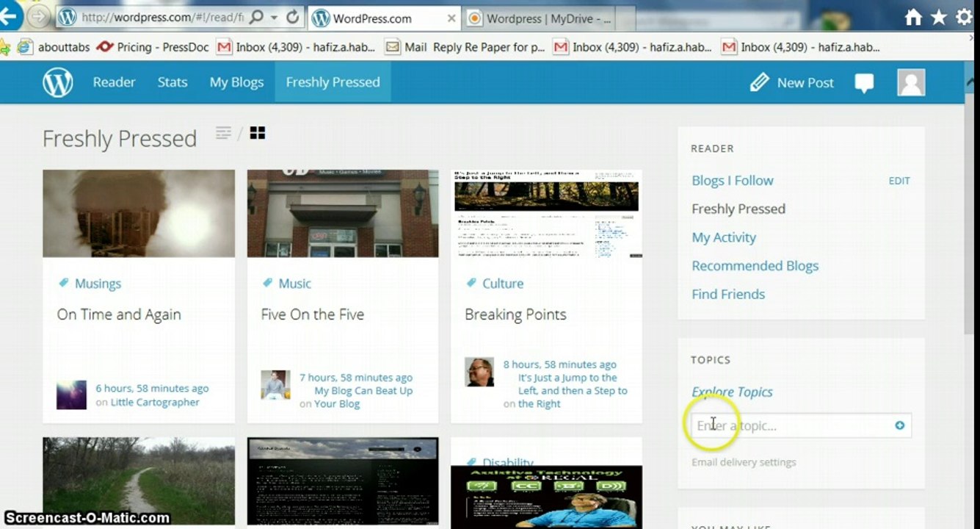Click New Post text button
This screenshot has width=980, height=529.
805,83
